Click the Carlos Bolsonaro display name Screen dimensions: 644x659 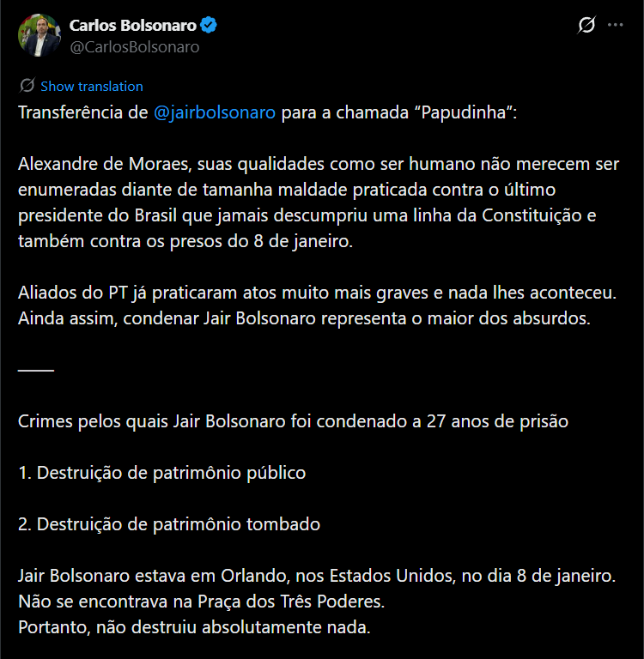(x=132, y=26)
